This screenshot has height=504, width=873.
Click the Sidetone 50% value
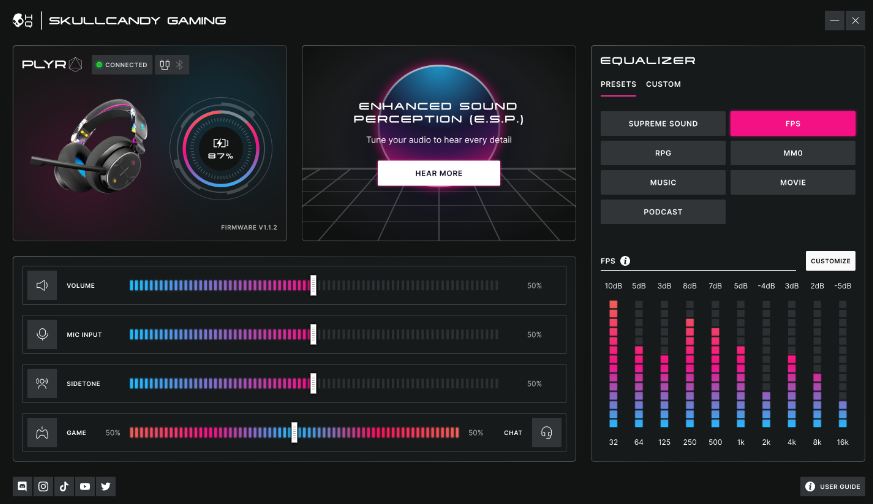pos(534,384)
